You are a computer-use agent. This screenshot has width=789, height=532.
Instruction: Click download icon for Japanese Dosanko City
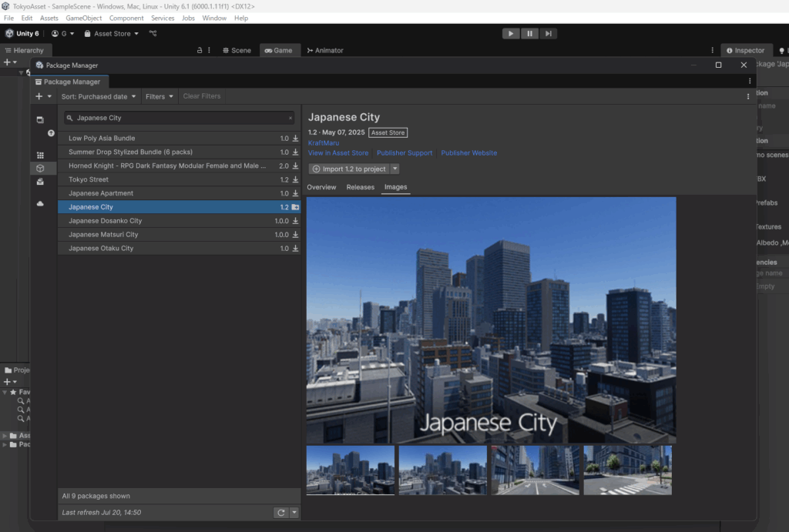295,221
